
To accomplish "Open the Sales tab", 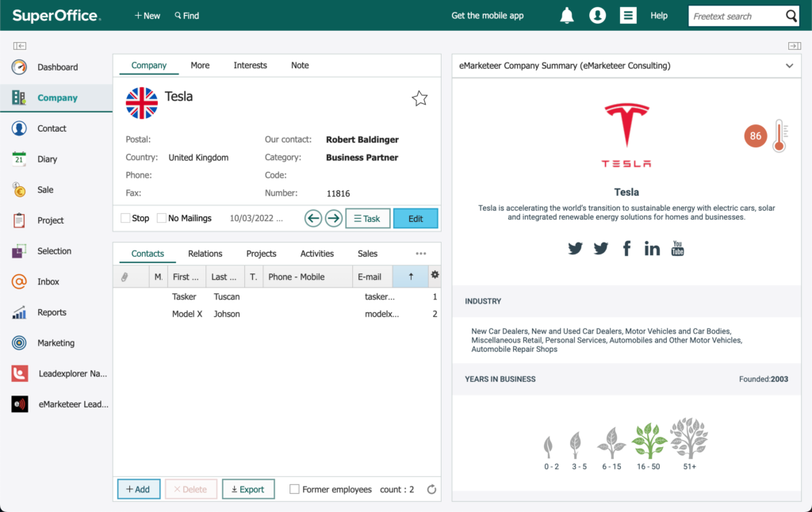I will tap(368, 254).
